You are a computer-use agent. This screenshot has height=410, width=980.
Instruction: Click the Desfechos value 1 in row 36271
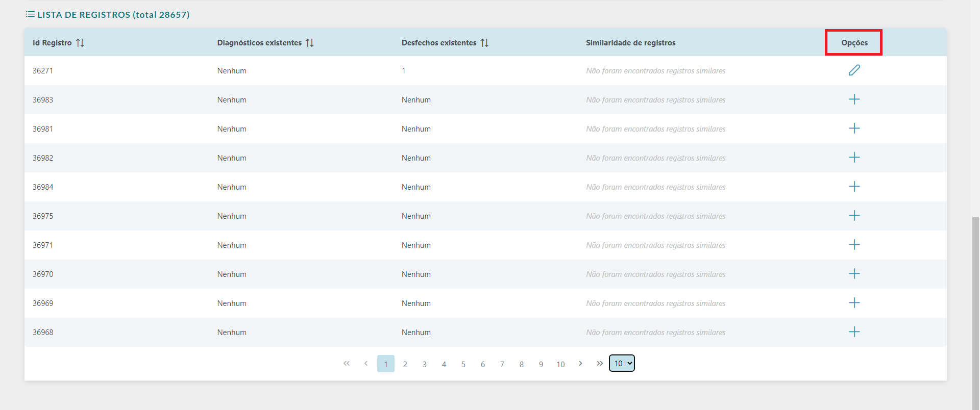[403, 71]
